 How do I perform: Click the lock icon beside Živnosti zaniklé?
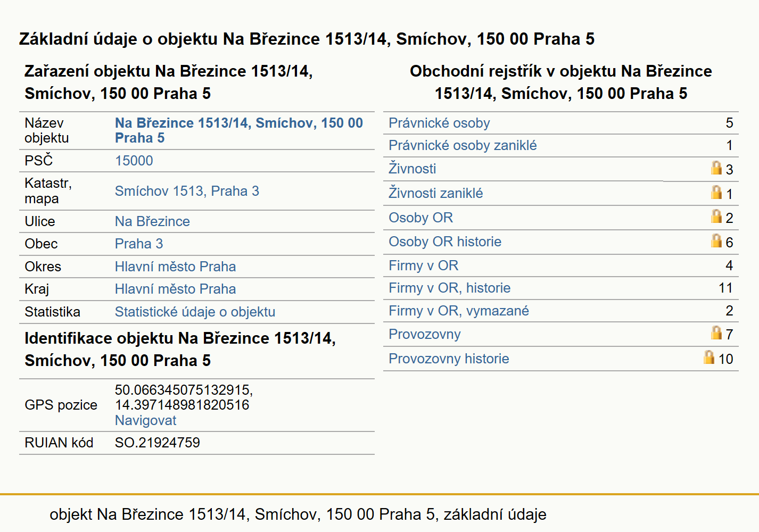pyautogui.click(x=716, y=192)
